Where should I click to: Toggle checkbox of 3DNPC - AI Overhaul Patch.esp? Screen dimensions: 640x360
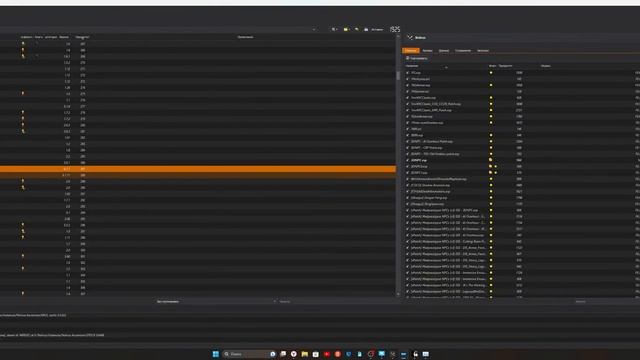point(407,142)
